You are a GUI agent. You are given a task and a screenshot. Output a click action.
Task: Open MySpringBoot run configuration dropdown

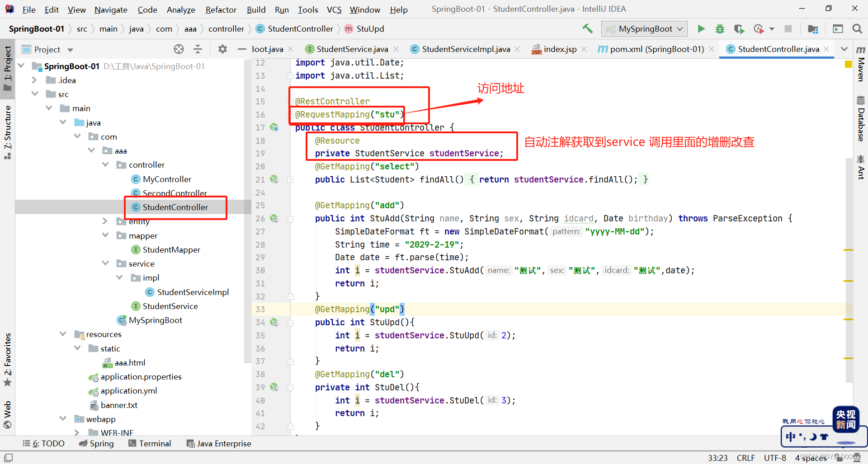coord(645,29)
